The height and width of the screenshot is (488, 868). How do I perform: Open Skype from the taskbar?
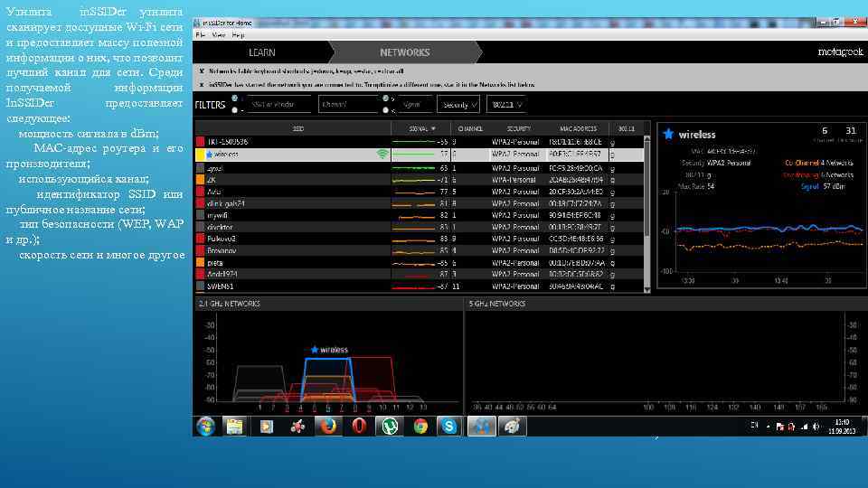449,427
